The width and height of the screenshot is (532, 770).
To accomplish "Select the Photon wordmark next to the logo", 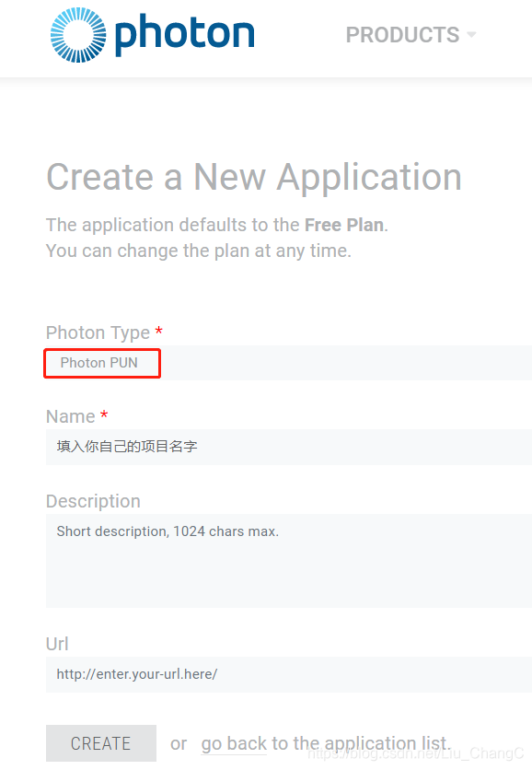I will [184, 34].
